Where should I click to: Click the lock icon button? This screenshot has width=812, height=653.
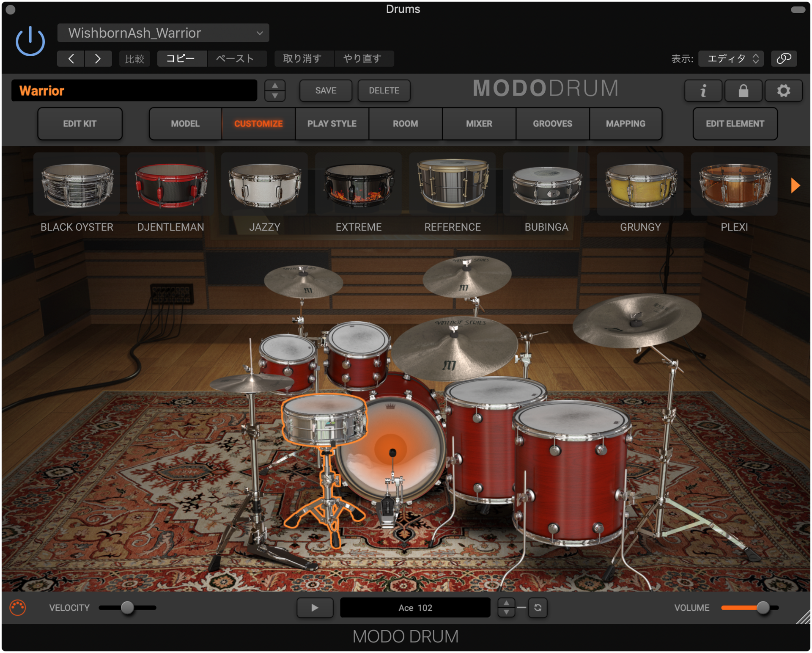(x=743, y=91)
